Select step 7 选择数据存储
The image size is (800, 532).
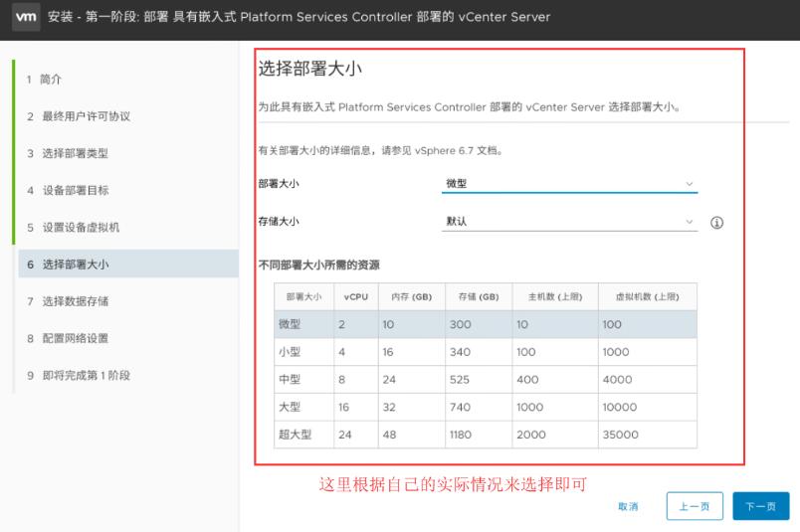[68, 301]
